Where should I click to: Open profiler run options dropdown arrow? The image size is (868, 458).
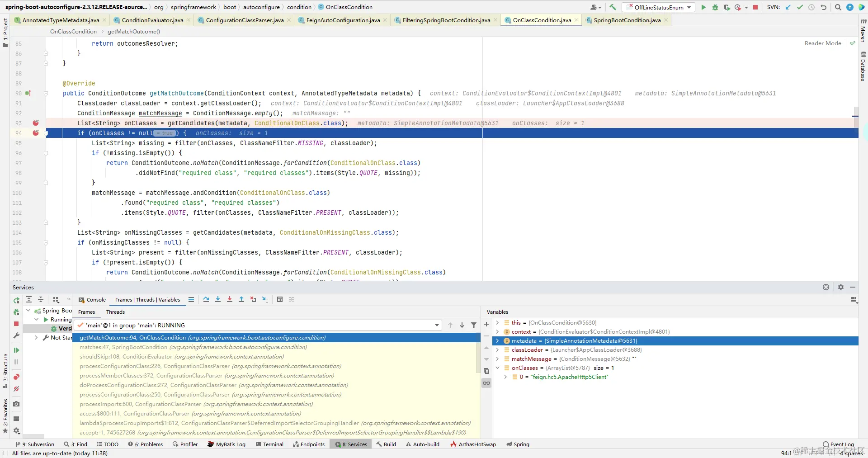[x=746, y=7]
